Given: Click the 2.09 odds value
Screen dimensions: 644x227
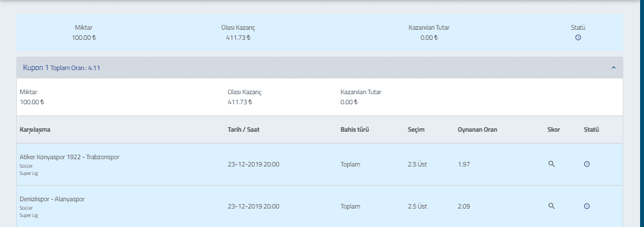Looking at the screenshot, I should tap(464, 206).
